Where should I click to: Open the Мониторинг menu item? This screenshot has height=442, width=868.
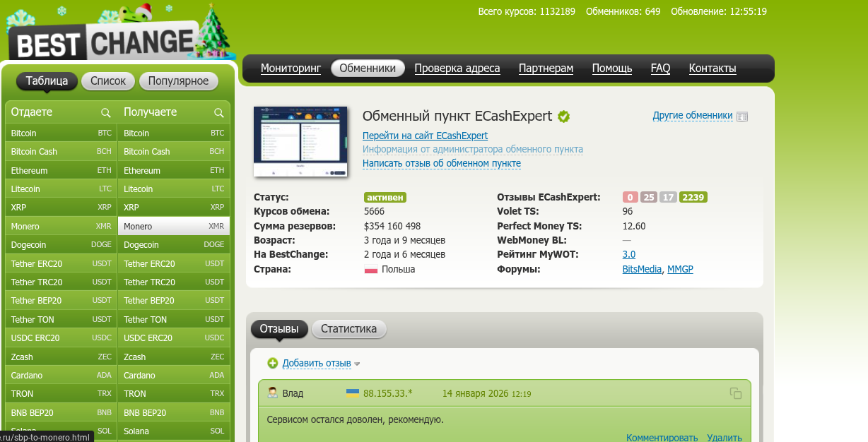click(x=291, y=68)
